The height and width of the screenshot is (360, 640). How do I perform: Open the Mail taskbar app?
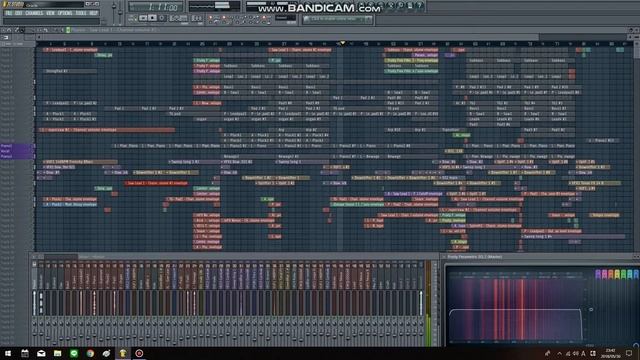click(x=41, y=353)
